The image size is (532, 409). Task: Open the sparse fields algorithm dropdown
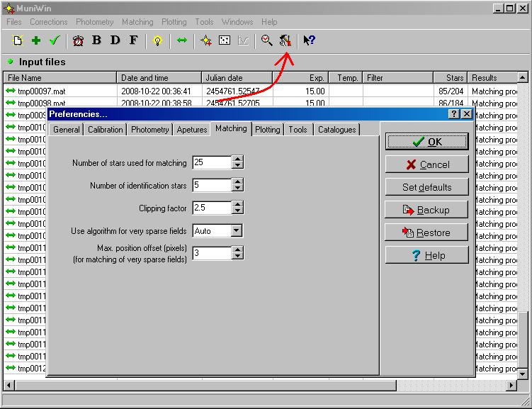(x=237, y=231)
